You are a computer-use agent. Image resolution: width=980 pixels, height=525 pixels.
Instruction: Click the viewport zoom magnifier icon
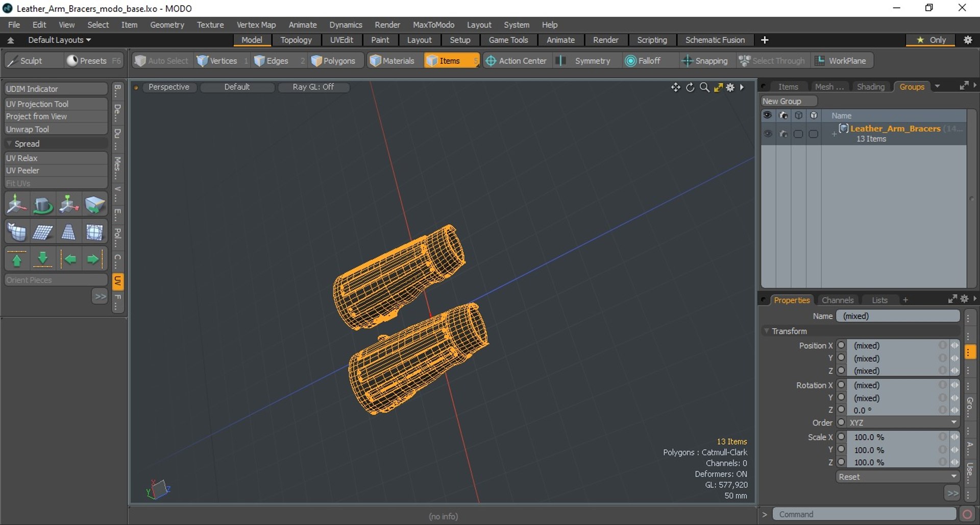click(x=704, y=87)
